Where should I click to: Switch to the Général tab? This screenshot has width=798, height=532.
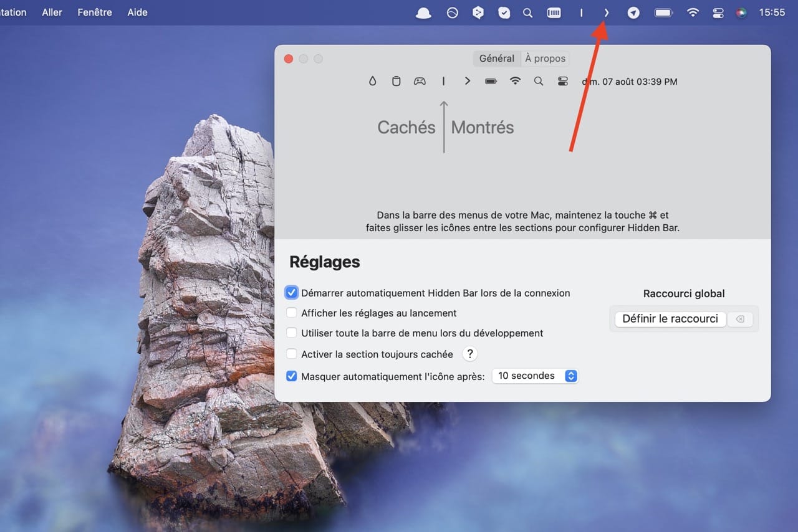tap(497, 58)
